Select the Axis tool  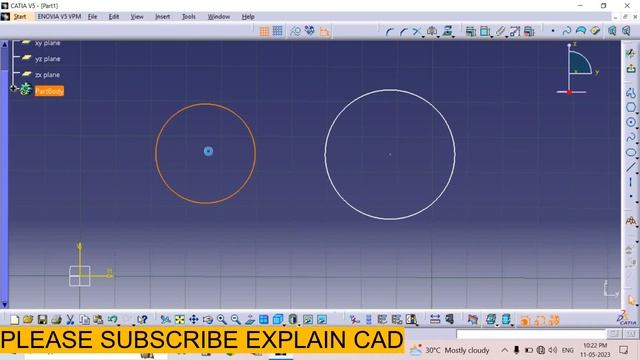pos(631,182)
